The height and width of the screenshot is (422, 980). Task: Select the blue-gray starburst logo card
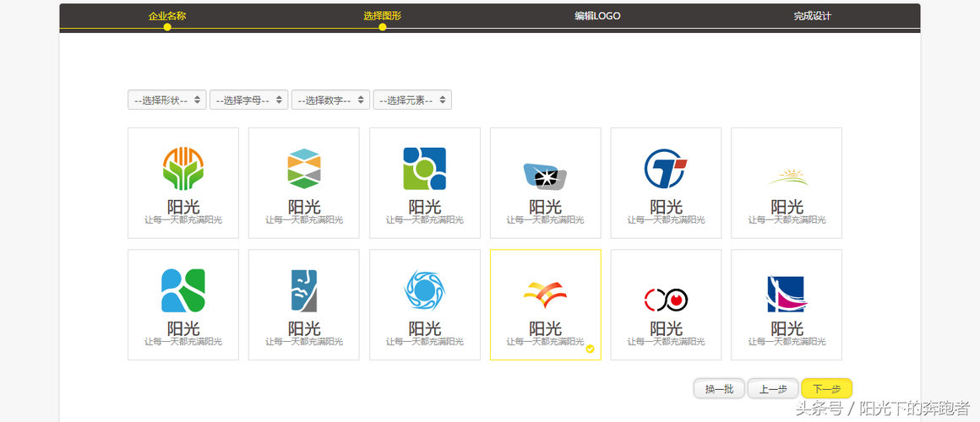pos(546,183)
